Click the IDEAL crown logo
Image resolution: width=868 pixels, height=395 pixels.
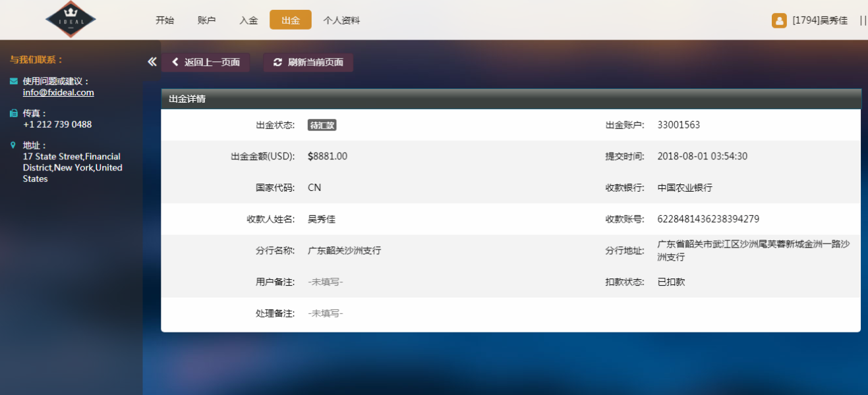coord(71,19)
